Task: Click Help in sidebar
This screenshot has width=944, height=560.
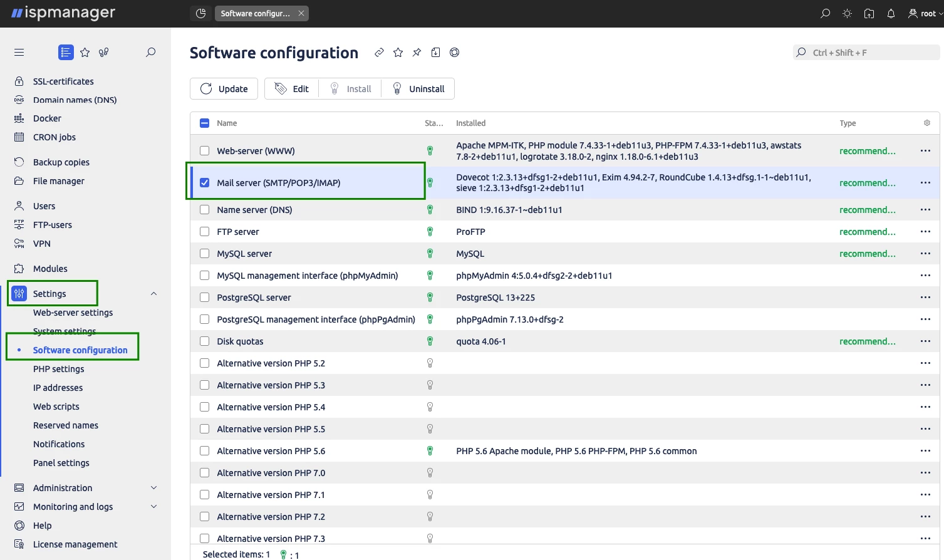Action: pos(43,526)
